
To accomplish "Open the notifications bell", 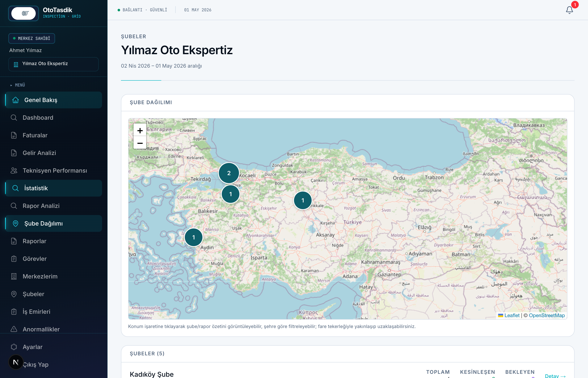I will (x=569, y=10).
